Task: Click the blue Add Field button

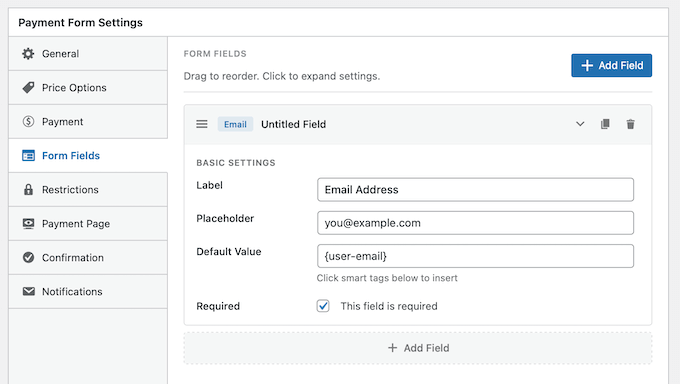Action: tap(611, 66)
